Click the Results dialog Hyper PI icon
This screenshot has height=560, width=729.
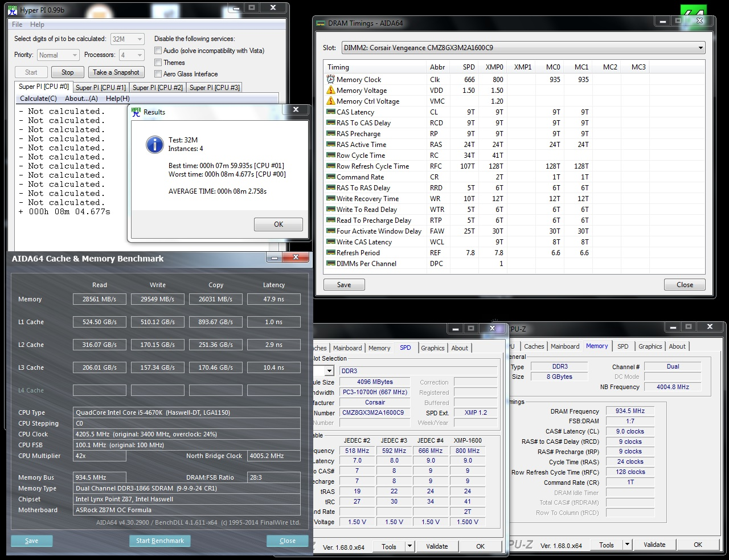click(136, 112)
